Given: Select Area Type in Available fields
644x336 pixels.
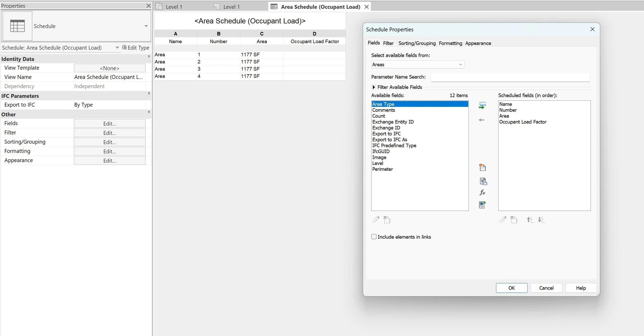Looking at the screenshot, I should point(420,104).
